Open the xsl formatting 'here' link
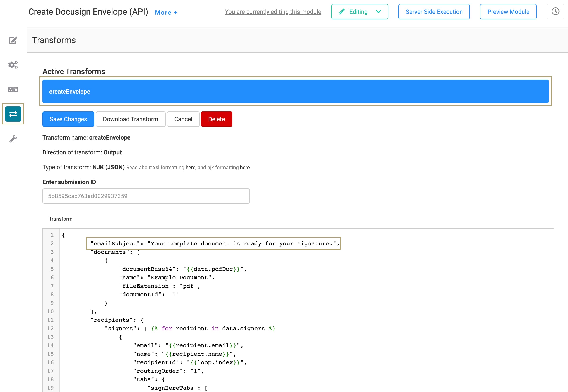 [190, 168]
